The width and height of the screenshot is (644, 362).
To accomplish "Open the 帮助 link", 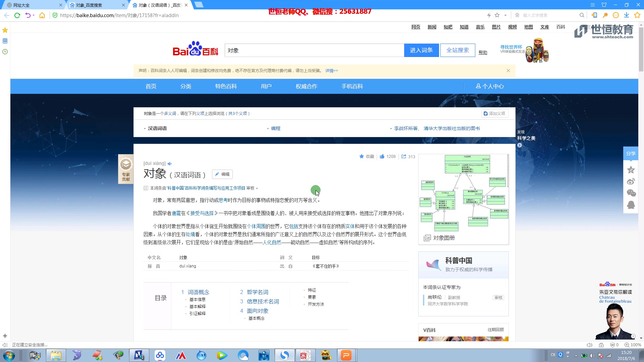I will 483,52.
